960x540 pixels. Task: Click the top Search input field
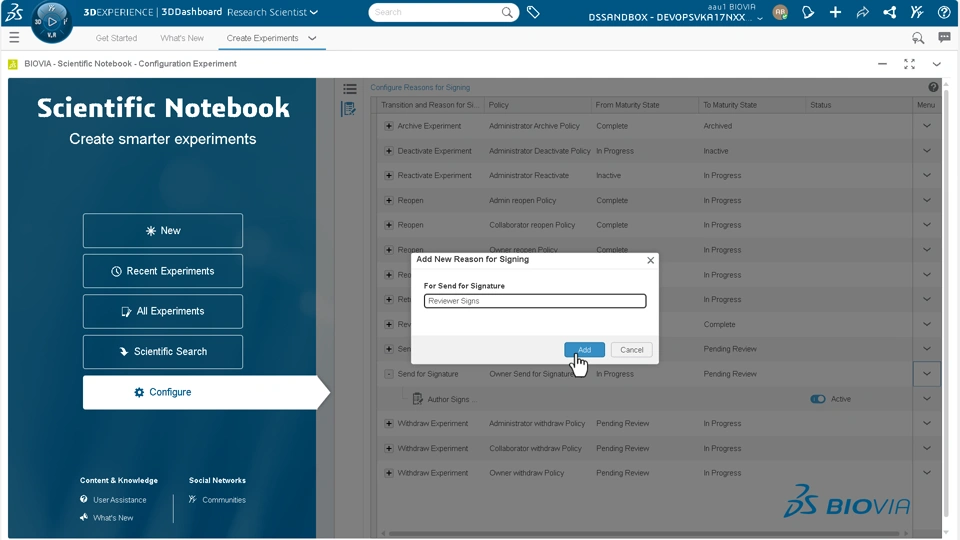coord(436,12)
